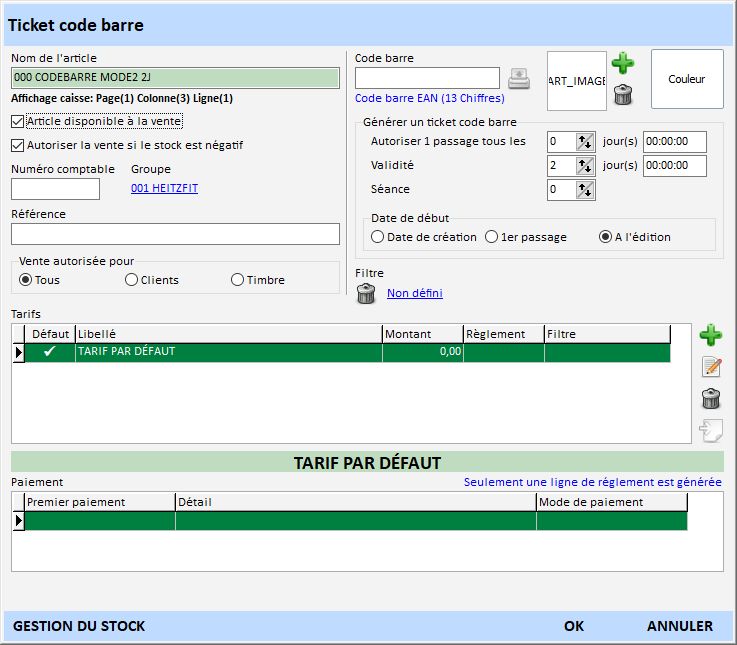Click the Mode de paiement column header
Viewport: 737px width, 645px height.
[x=612, y=503]
